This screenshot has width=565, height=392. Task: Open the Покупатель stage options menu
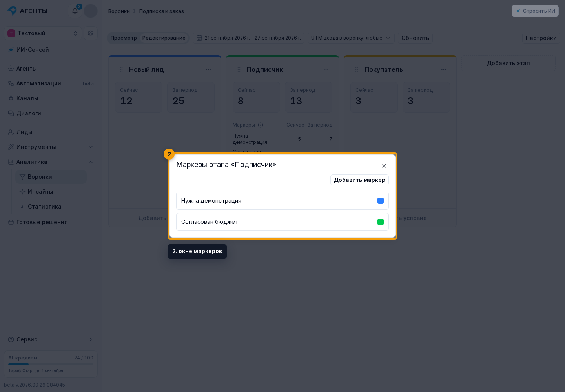pyautogui.click(x=444, y=69)
